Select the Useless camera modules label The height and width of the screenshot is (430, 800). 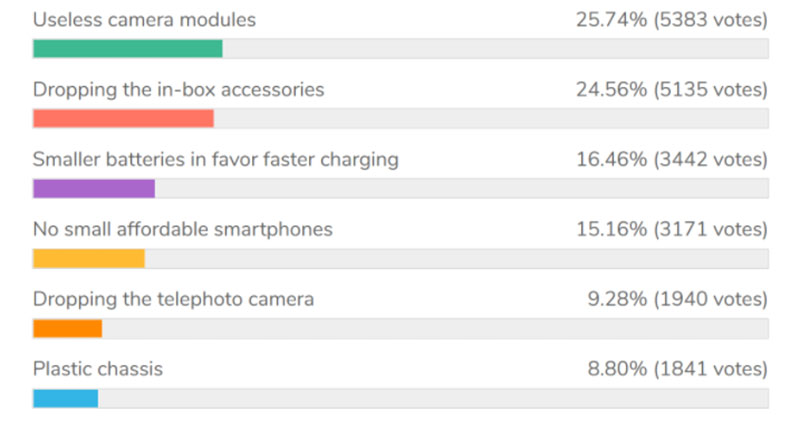click(x=144, y=20)
